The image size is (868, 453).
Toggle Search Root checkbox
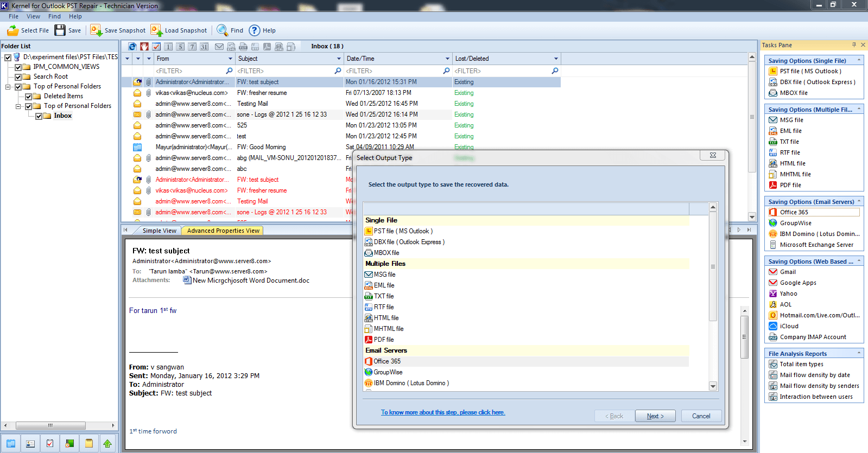click(18, 77)
